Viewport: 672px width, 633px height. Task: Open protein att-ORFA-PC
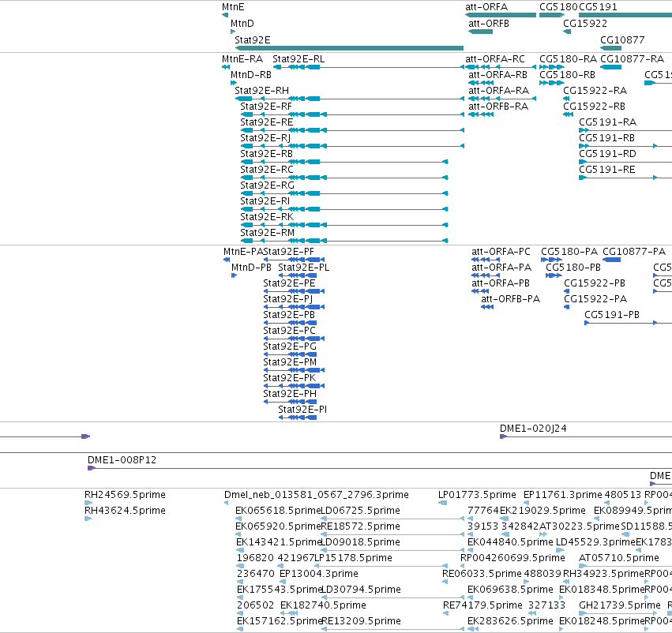486,260
